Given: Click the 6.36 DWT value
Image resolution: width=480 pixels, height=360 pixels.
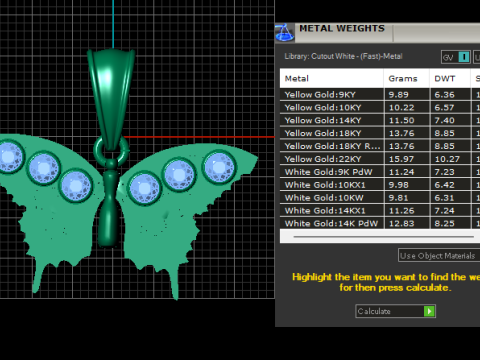Looking at the screenshot, I should (444, 95).
